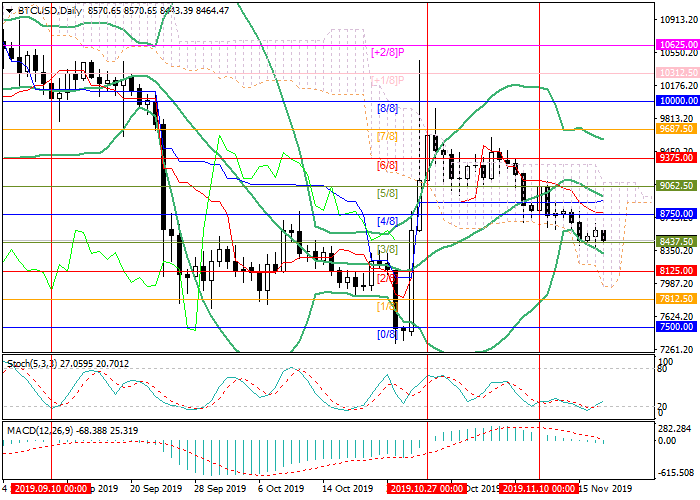Click the -615.508 MACD scale value
The height and width of the screenshot is (500, 700).
point(678,472)
